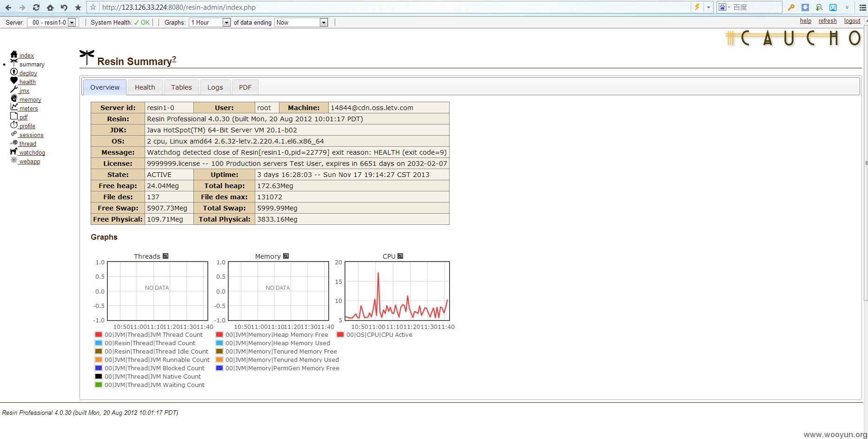Click the browser reload icon

pos(36,7)
